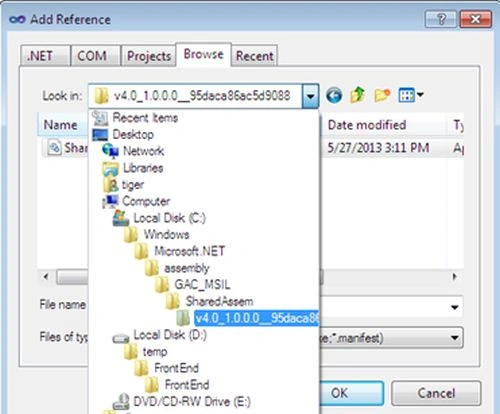Choose the temp folder
The height and width of the screenshot is (414, 500).
(155, 351)
